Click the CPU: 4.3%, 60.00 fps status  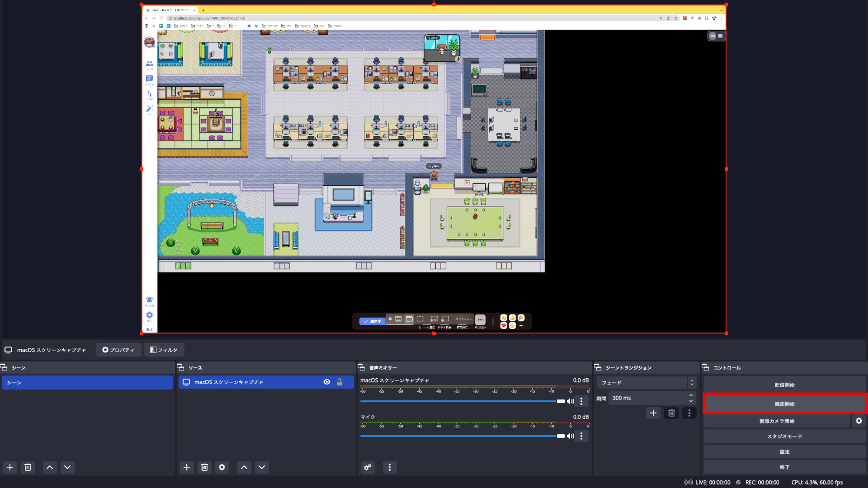(x=817, y=482)
